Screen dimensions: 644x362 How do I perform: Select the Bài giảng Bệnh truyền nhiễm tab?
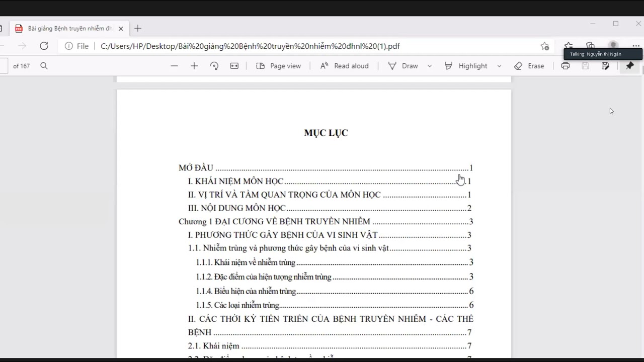point(69,29)
